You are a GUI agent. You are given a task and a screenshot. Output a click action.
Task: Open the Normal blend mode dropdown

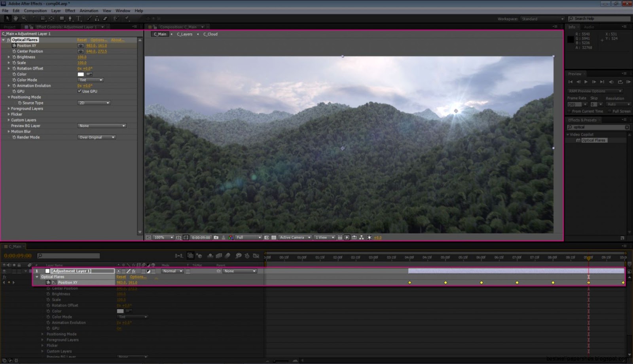point(172,271)
